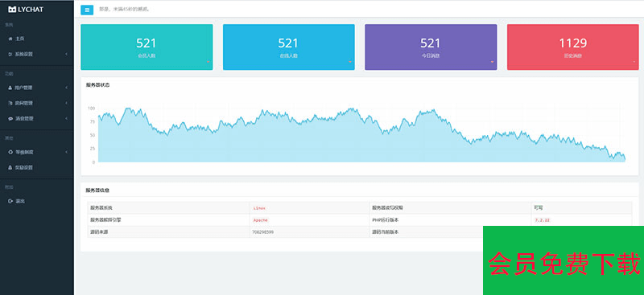The width and height of the screenshot is (644, 295).
Task: Click the 75 label on the chart axis
Action: click(x=93, y=121)
